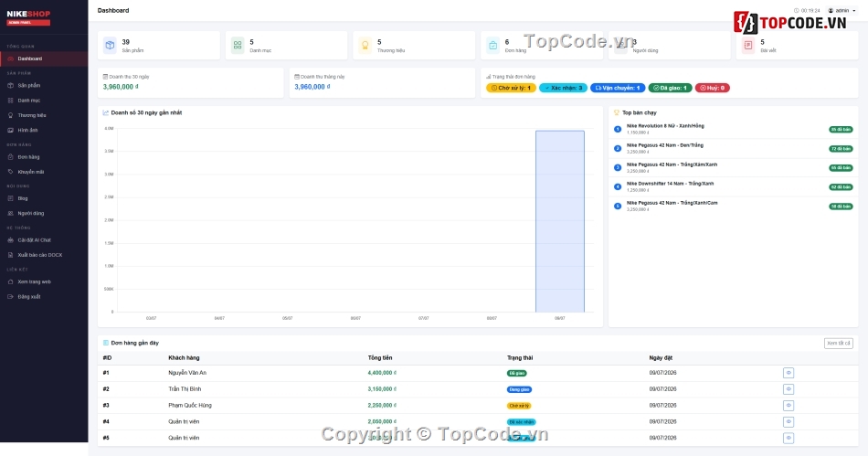Click the 4,400,000 total of order #1
Screen dimensions: 868x456
point(382,373)
